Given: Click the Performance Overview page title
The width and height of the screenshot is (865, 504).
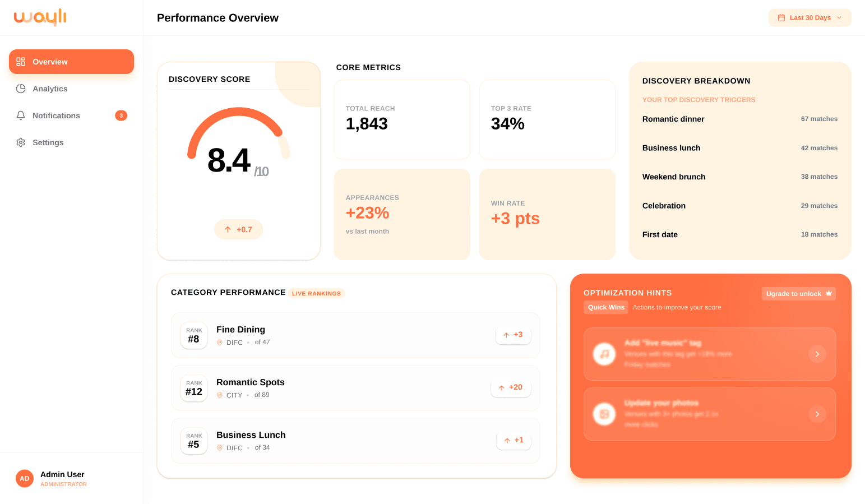Looking at the screenshot, I should pyautogui.click(x=218, y=18).
